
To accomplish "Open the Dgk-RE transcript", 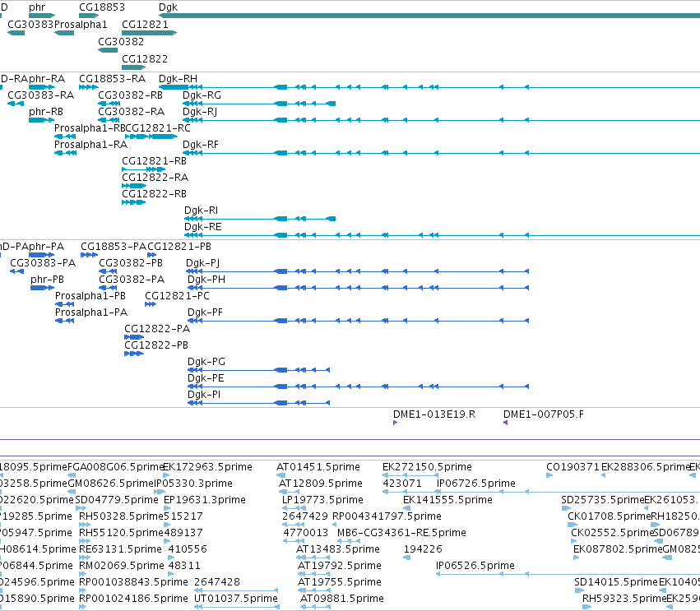I will tap(442, 235).
